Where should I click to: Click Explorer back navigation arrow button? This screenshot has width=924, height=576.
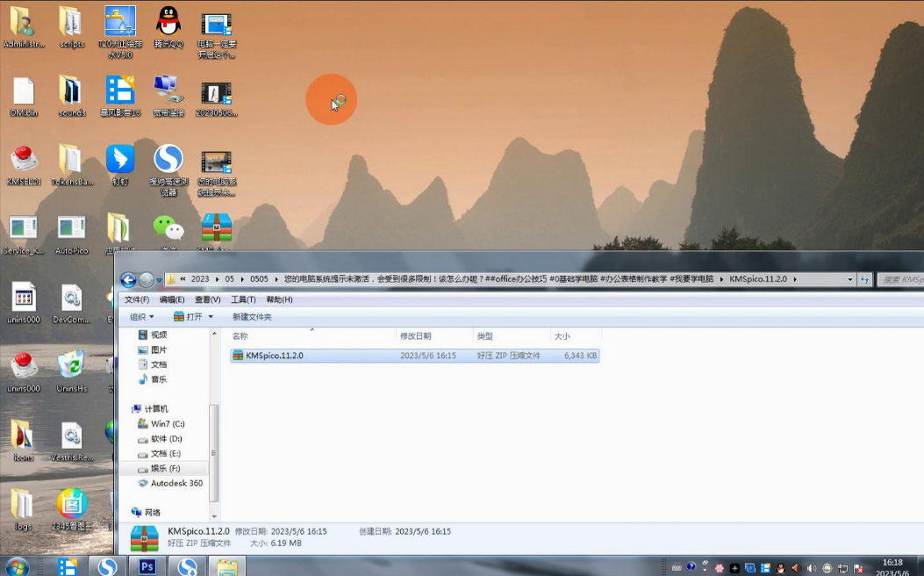(128, 279)
